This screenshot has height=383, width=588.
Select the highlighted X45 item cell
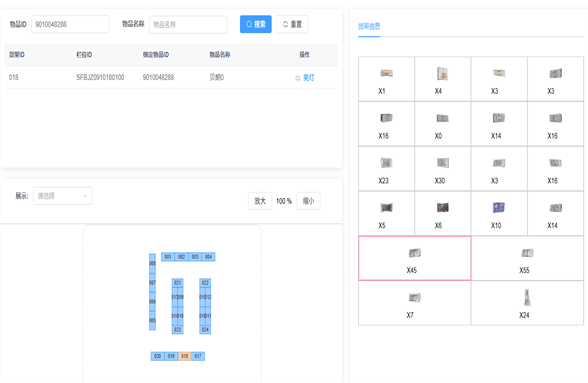pos(415,258)
